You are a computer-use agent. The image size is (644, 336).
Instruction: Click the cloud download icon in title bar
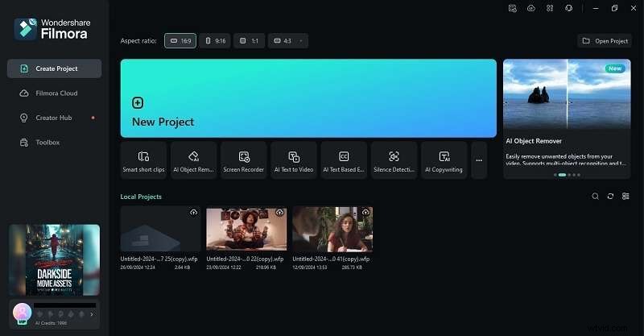[530, 8]
